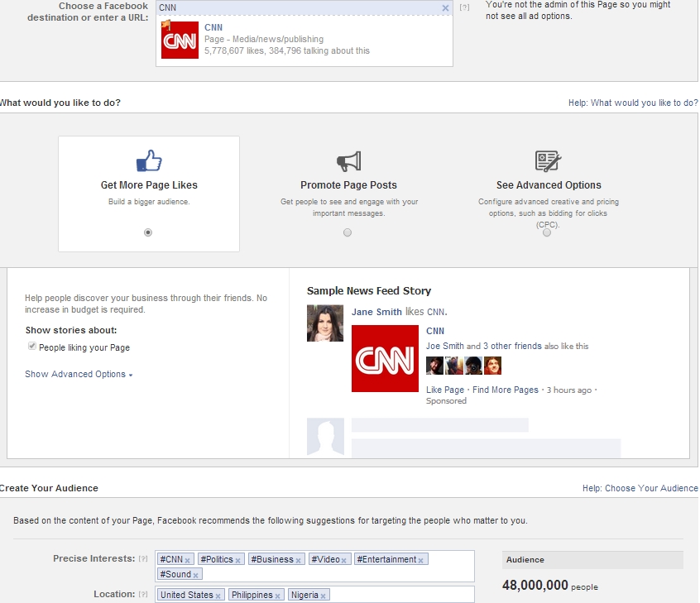
Task: Click the Audience panel header
Action: point(592,560)
